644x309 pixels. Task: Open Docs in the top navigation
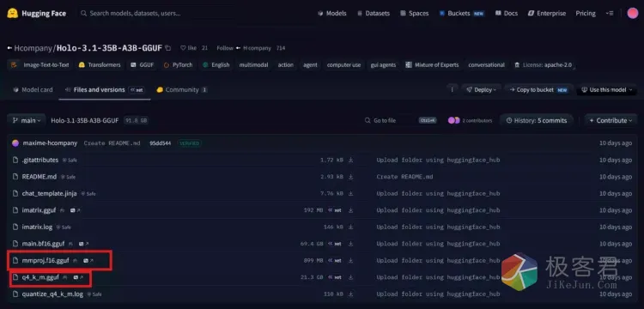coord(506,13)
